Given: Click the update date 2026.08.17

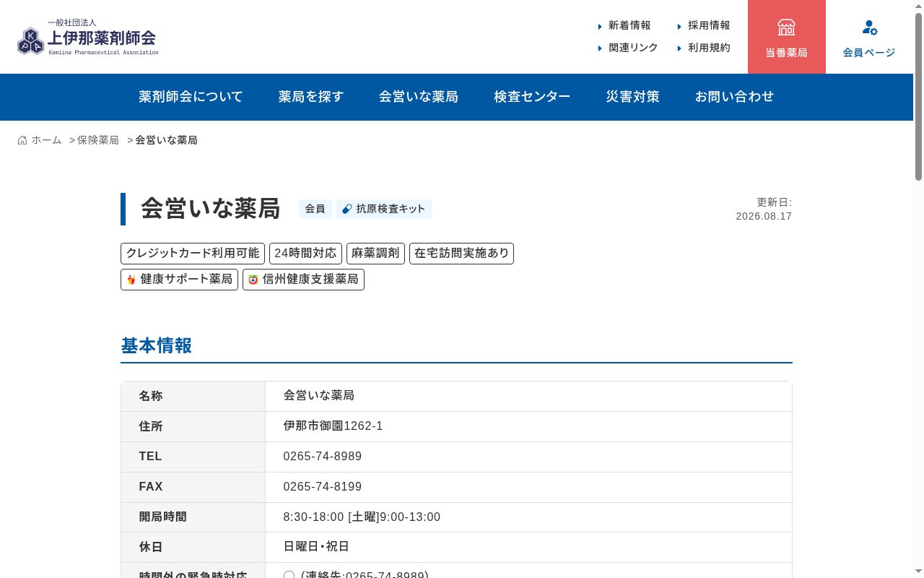Looking at the screenshot, I should (x=764, y=216).
